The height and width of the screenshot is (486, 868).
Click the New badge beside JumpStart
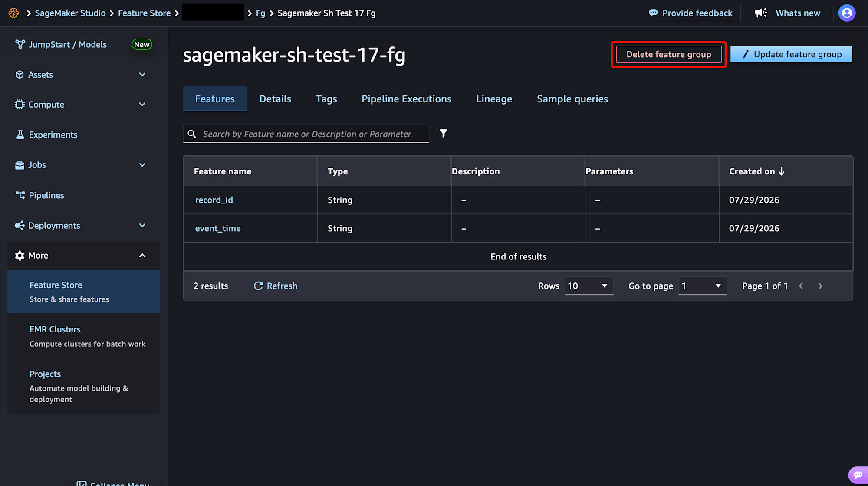[141, 44]
